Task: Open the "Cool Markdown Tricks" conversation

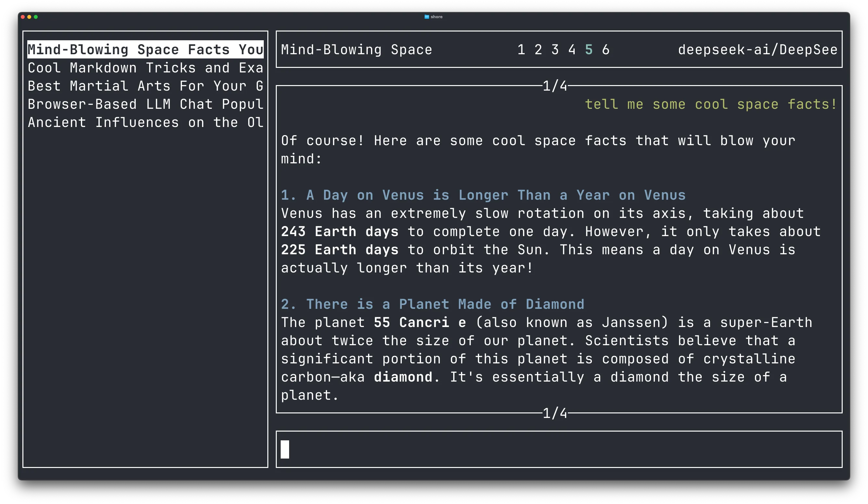Action: (x=145, y=68)
